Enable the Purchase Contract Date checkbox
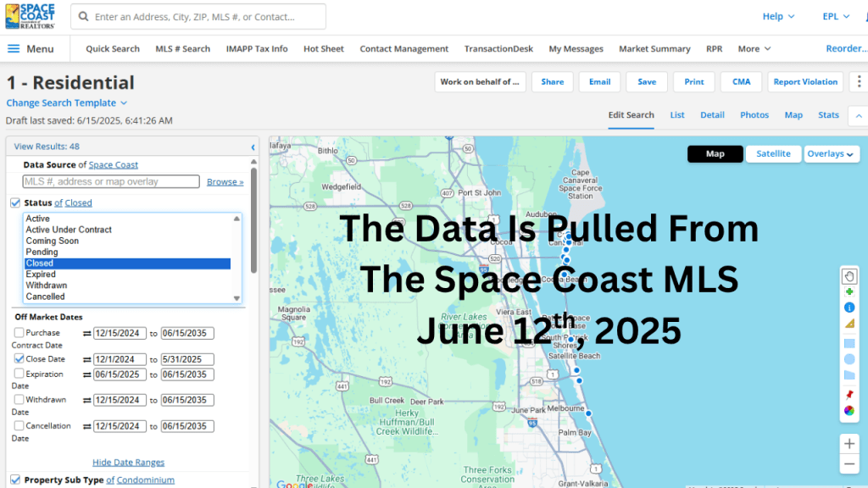 pyautogui.click(x=21, y=332)
